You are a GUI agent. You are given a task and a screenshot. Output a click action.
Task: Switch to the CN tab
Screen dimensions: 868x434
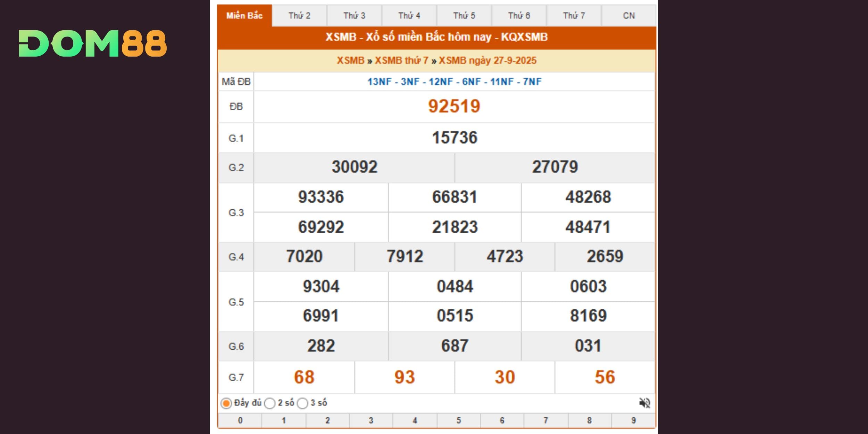click(629, 16)
